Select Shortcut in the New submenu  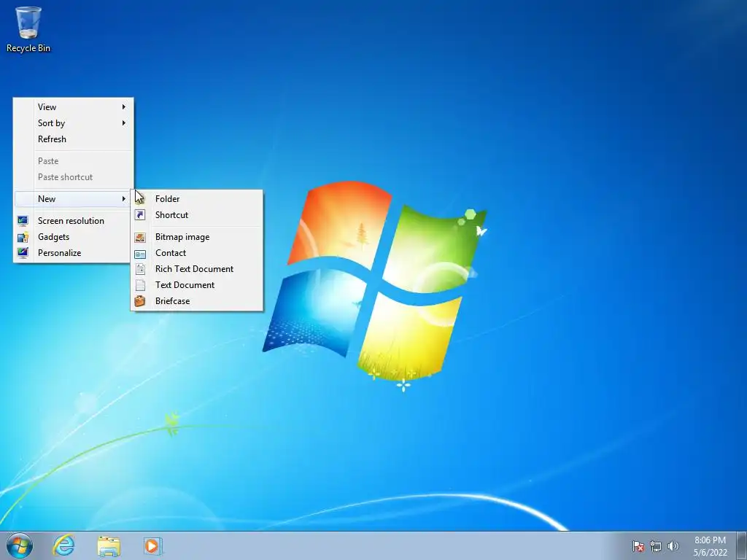click(197, 215)
